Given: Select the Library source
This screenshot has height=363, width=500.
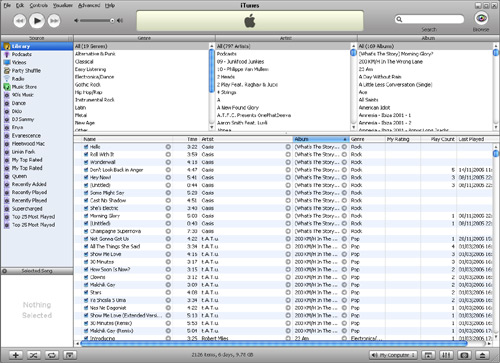Looking at the screenshot, I should [37, 46].
